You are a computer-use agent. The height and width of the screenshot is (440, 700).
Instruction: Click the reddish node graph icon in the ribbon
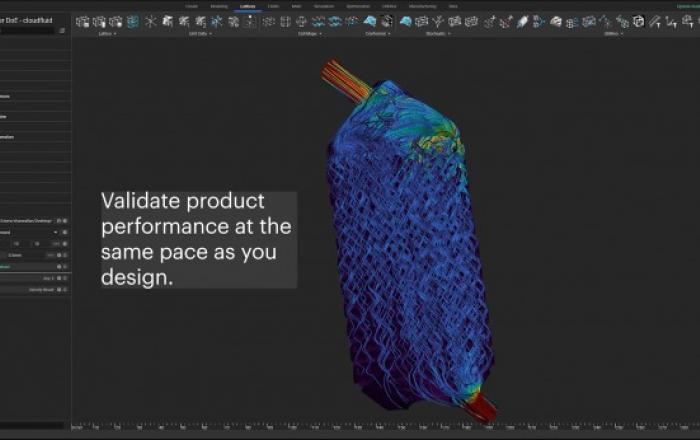tap(506, 21)
